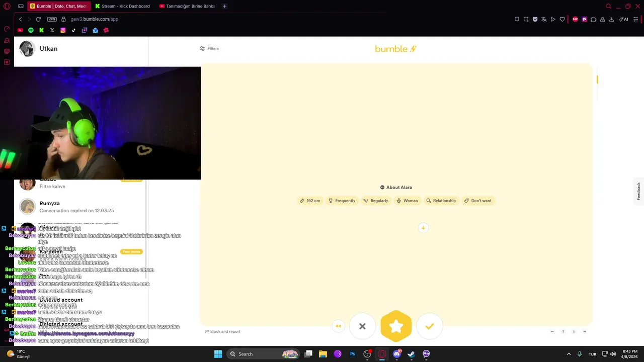
Task: Toggle the VPN badge in address bar
Action: point(52,19)
